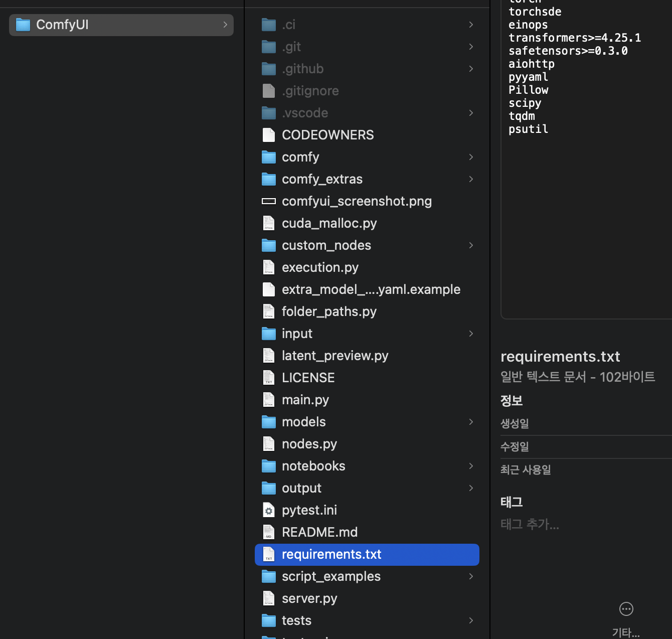Click the CODEOWNERS file icon
The image size is (672, 639).
269,135
